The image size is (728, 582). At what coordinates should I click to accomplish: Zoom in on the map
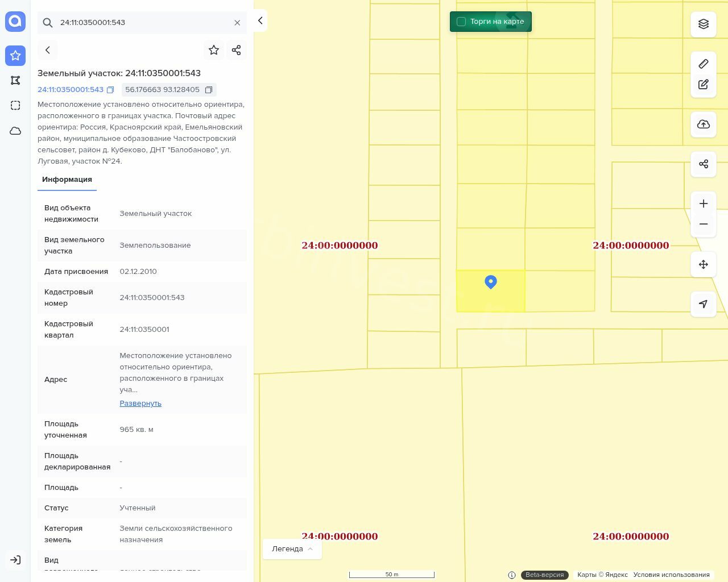[x=704, y=203]
